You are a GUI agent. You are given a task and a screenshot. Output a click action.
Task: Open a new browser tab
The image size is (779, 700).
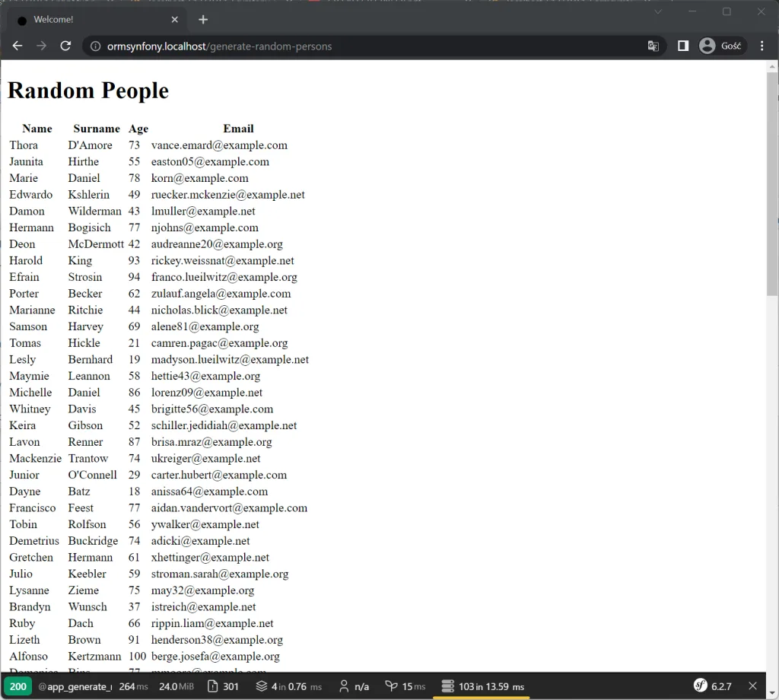tap(202, 19)
